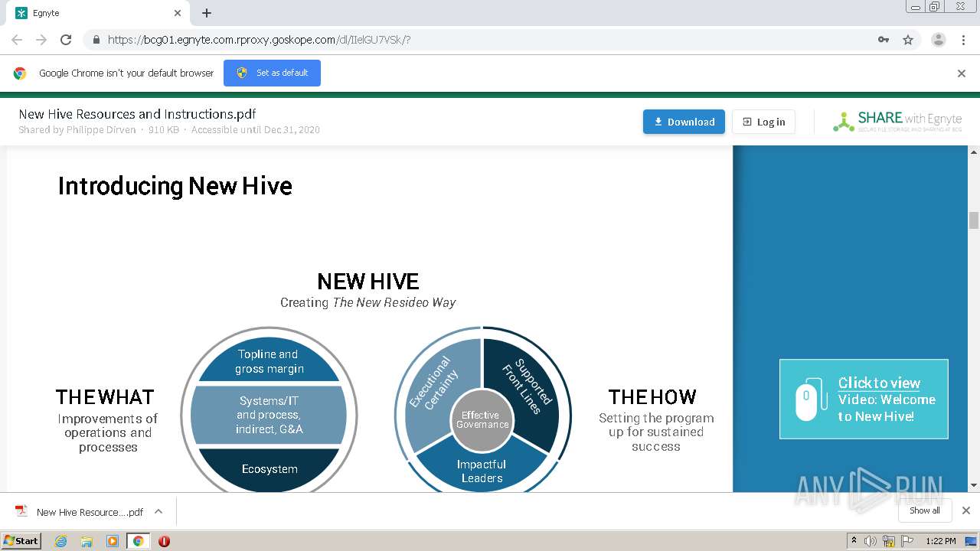
Task: Download the New Hive PDF
Action: [x=684, y=122]
